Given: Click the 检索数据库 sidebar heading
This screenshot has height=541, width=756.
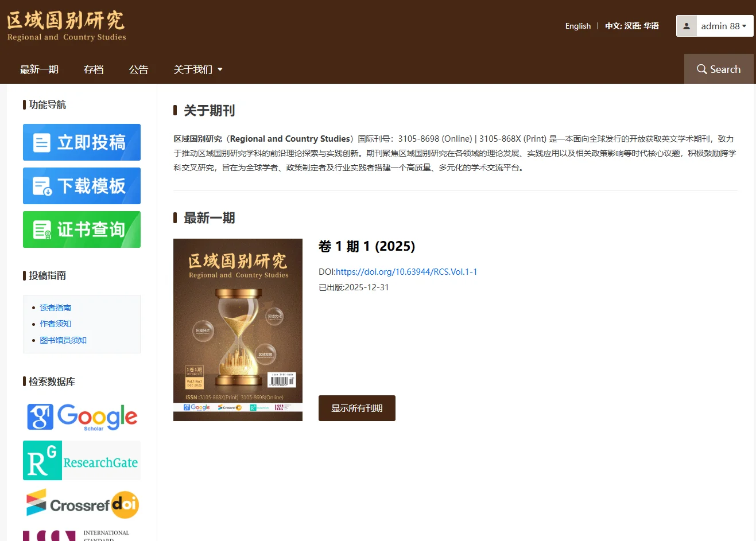Looking at the screenshot, I should [52, 382].
